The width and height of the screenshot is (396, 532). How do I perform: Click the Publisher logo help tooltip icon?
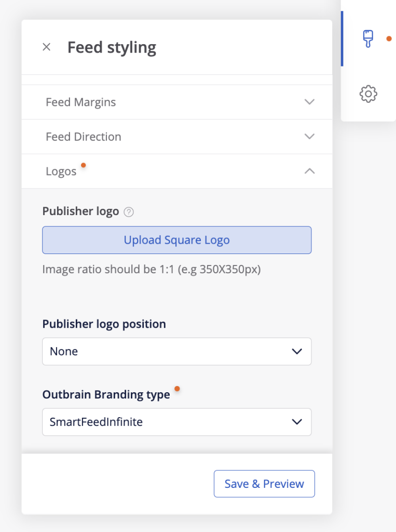click(x=128, y=212)
